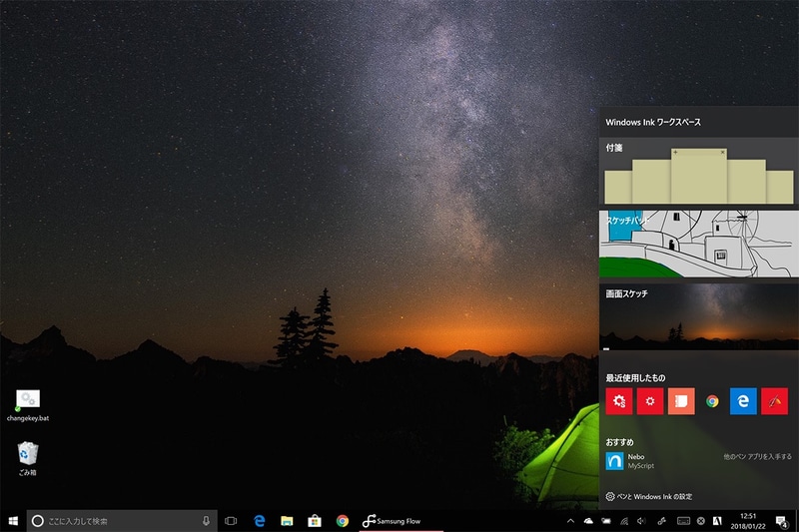Add a note with the sticky note plus
Image resolution: width=799 pixels, height=532 pixels.
[675, 152]
